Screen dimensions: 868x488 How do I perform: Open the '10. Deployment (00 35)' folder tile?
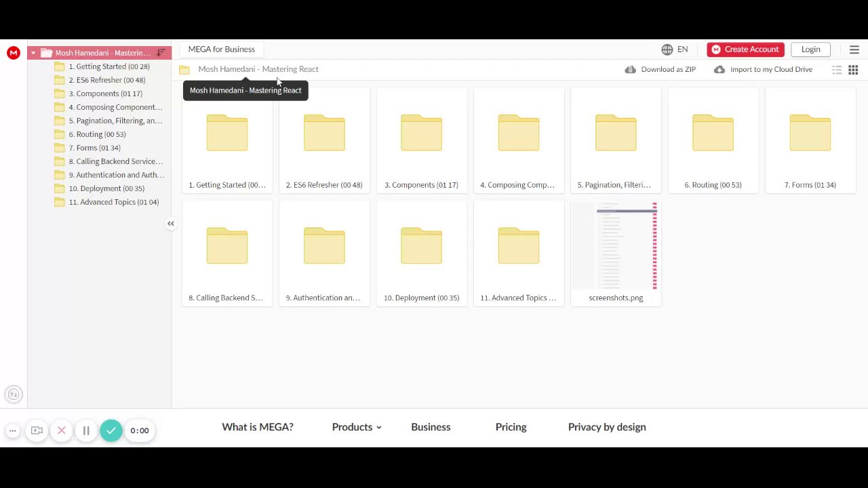point(421,253)
